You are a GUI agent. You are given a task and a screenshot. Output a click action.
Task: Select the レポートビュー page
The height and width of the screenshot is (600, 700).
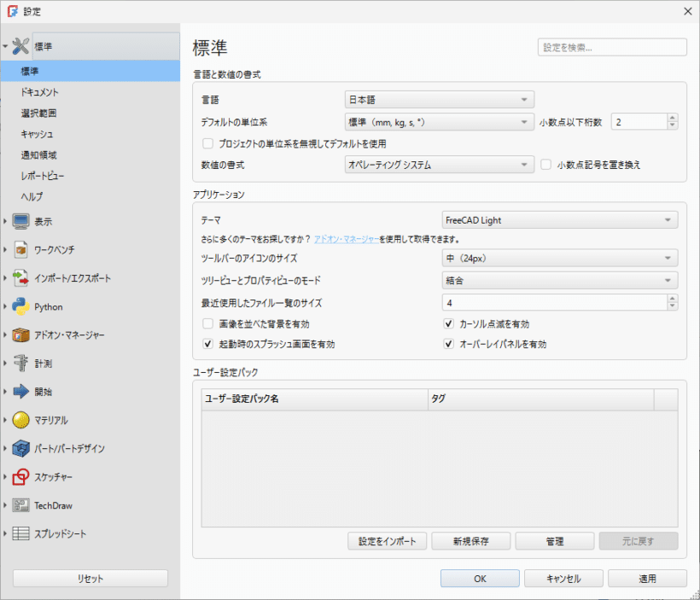point(90,176)
